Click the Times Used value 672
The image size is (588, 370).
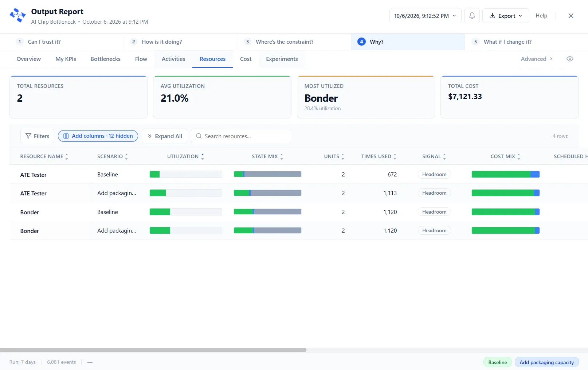(x=392, y=174)
